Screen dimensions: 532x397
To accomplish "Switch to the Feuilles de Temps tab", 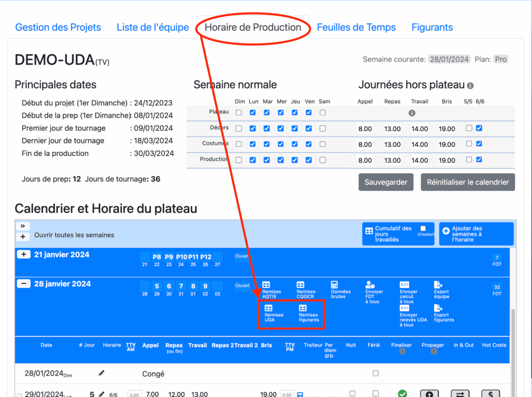I will (356, 28).
